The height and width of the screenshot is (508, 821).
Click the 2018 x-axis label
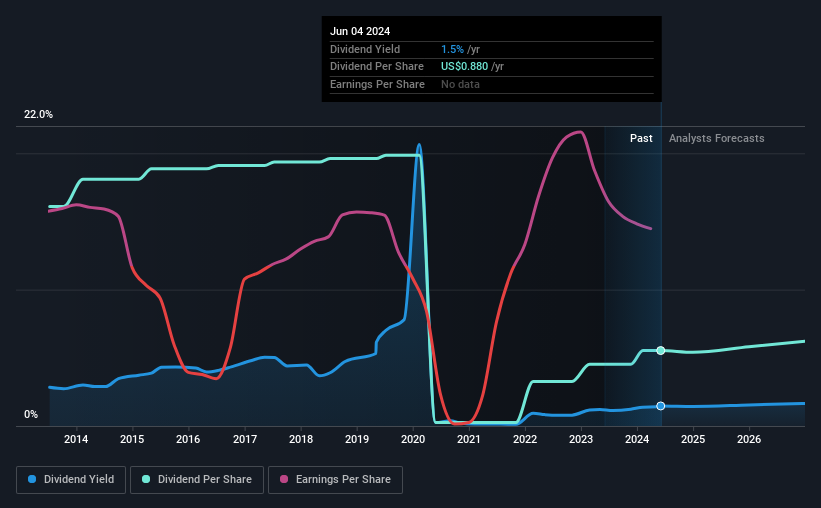click(x=301, y=439)
